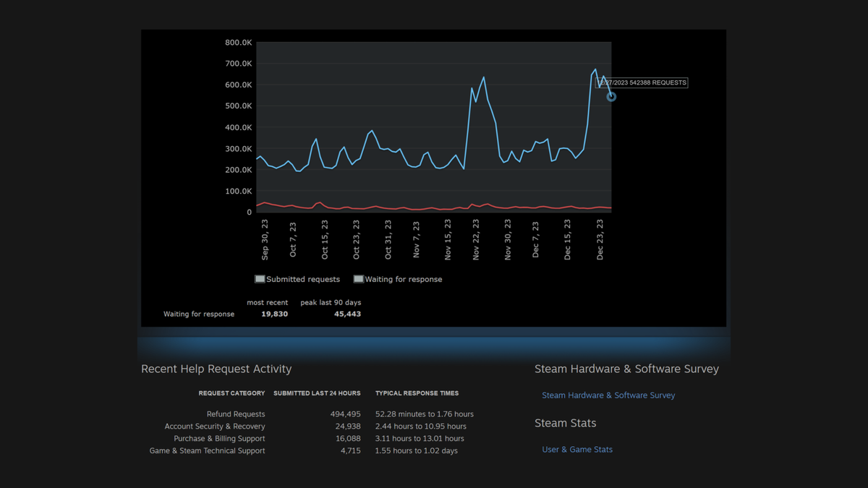This screenshot has height=488, width=868.
Task: Click the Waiting for response row label
Action: tap(199, 314)
